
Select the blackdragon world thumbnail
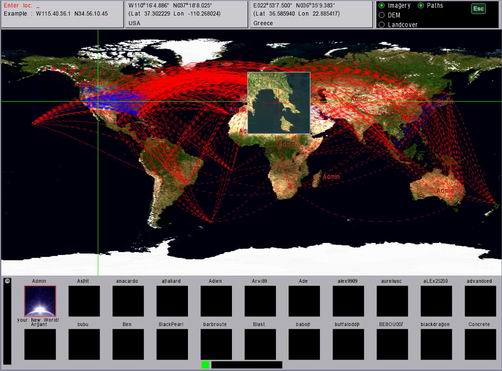pyautogui.click(x=436, y=344)
